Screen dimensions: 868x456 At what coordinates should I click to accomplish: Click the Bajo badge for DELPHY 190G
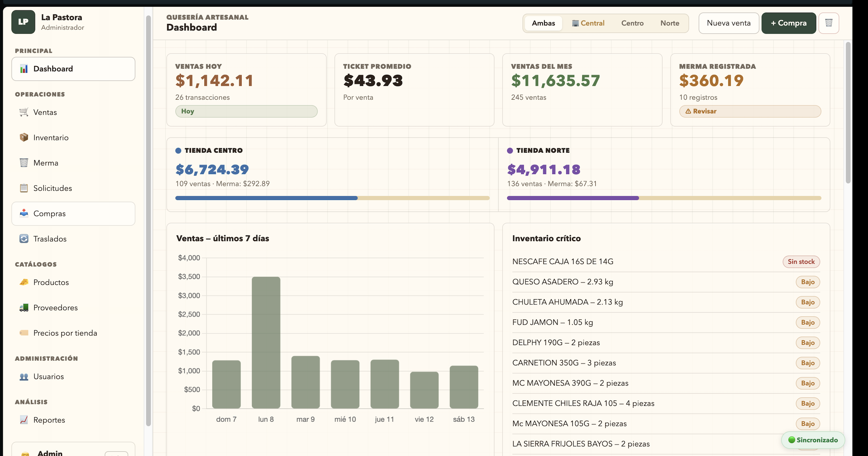808,342
